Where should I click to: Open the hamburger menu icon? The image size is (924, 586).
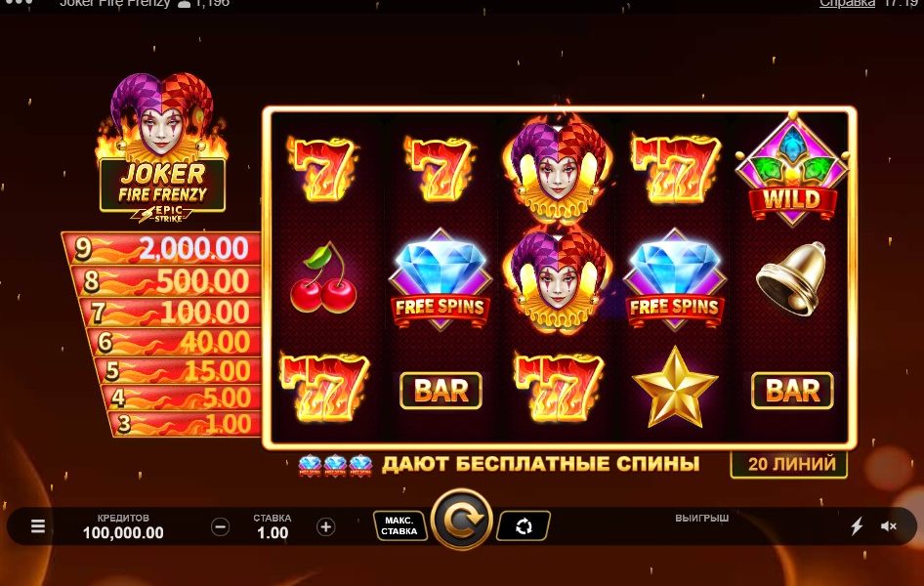(x=38, y=525)
